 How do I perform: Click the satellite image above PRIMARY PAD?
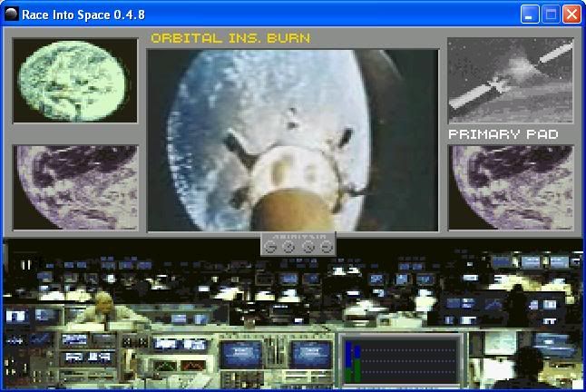pyautogui.click(x=511, y=81)
